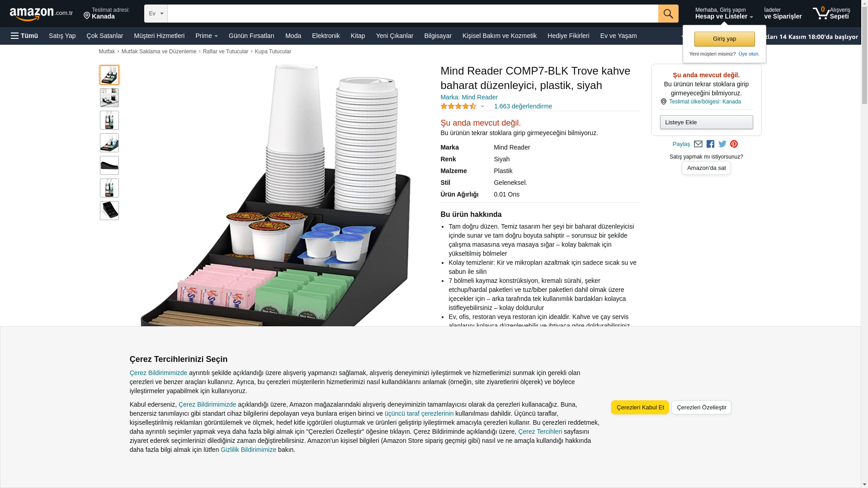Select the second product thumbnail image

[x=109, y=98]
